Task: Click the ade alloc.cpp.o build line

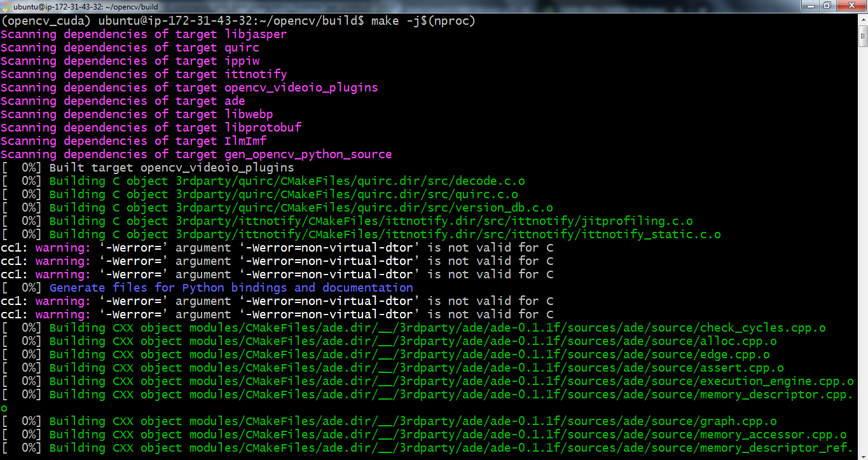Action: click(x=389, y=341)
